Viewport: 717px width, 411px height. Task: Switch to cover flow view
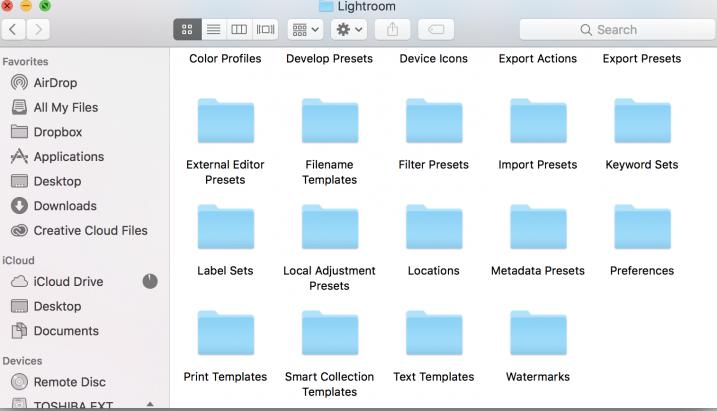265,30
